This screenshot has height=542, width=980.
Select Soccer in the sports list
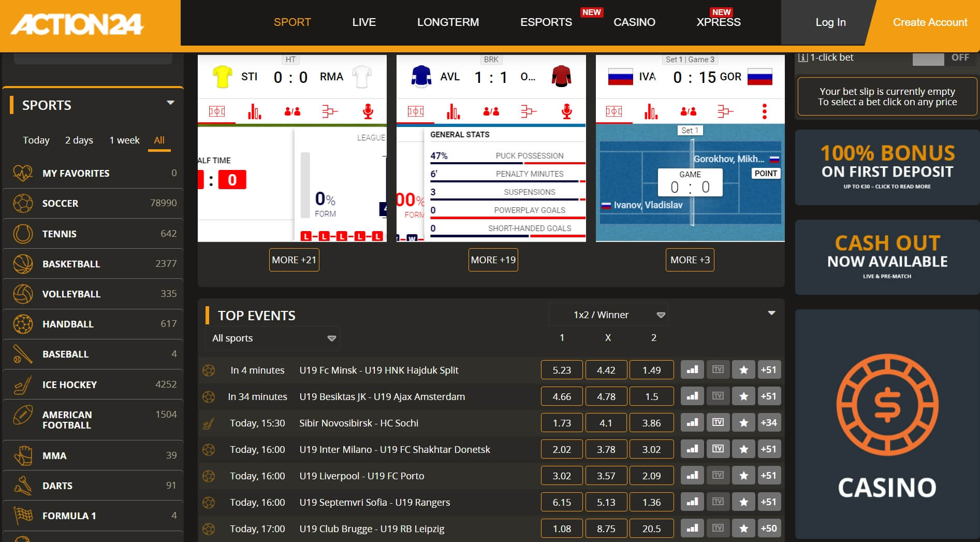(93, 203)
